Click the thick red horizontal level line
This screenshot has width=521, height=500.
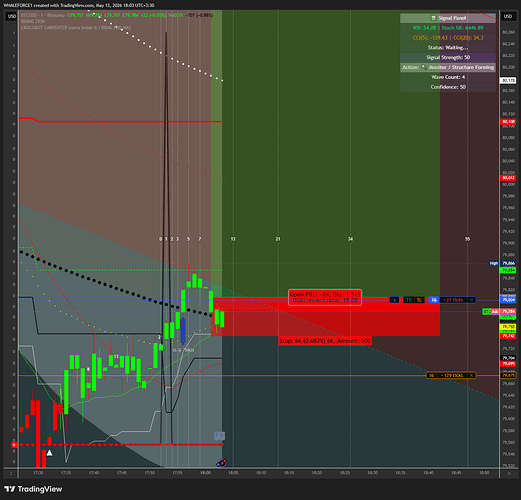tap(120, 121)
